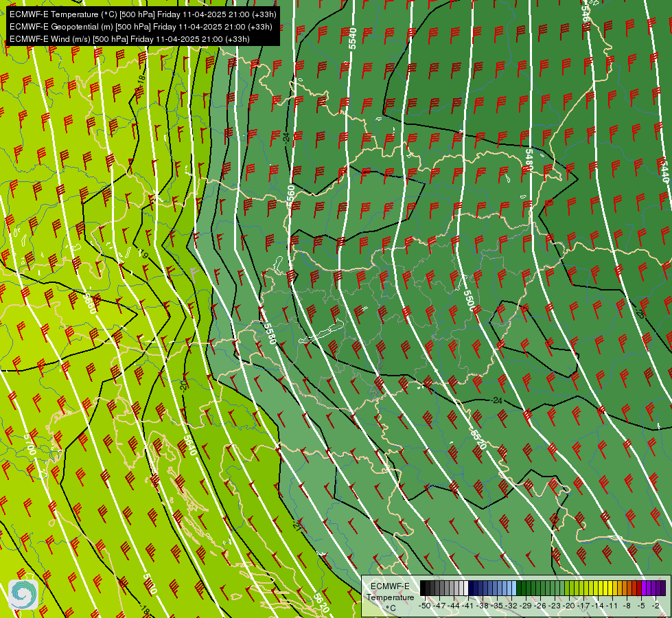Screen dimensions: 672x618
Task: Click the -24 isotherm label near the 5520 contour
Action: point(497,400)
